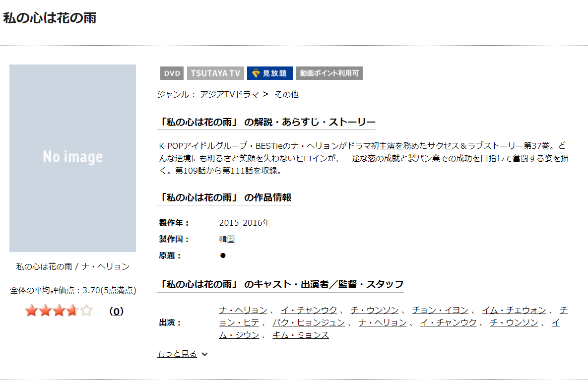Click the page title 私の心は花の雨
This screenshot has height=381, width=588.
[x=50, y=18]
